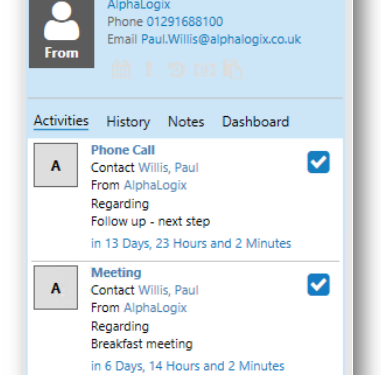381x375 pixels.
Task: Click the faded copy documents icon
Action: tap(233, 69)
